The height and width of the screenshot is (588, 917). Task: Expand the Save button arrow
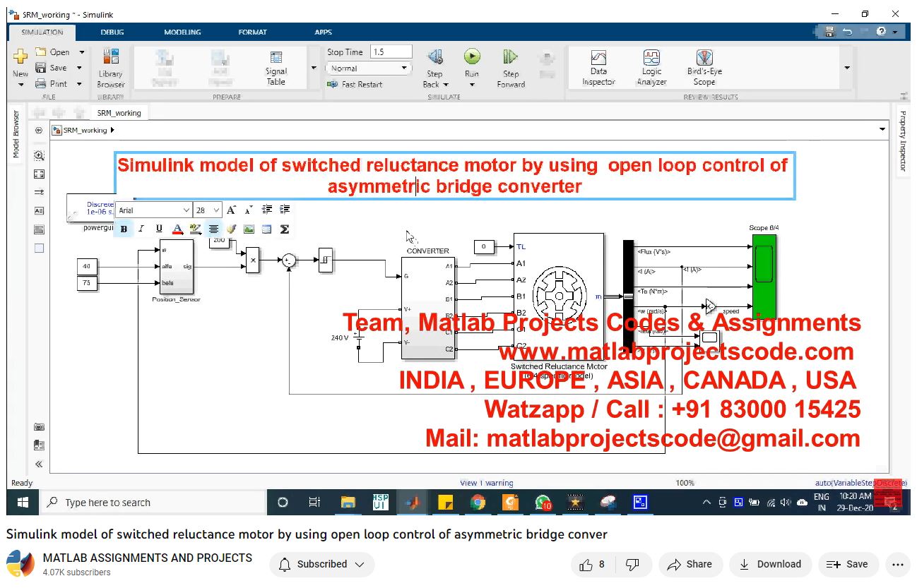click(x=79, y=68)
